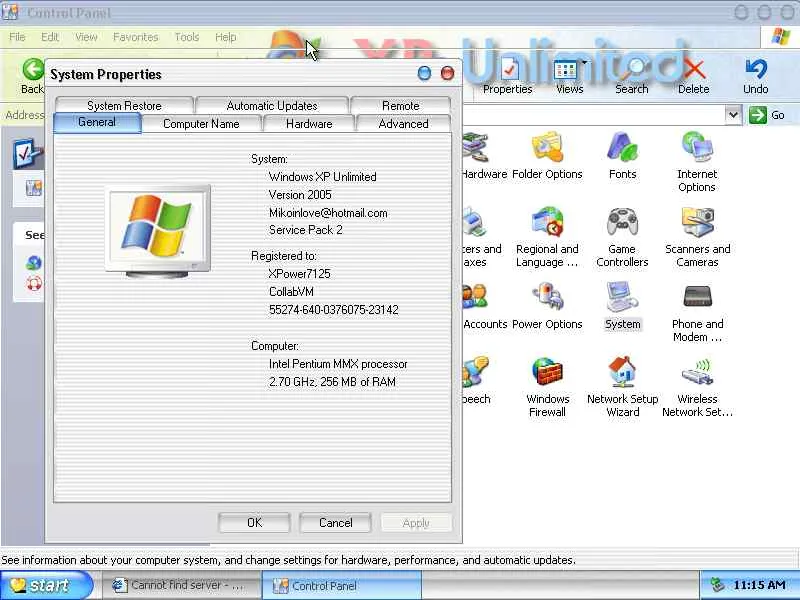This screenshot has height=600, width=800.
Task: Open the Tools menu
Action: (187, 37)
